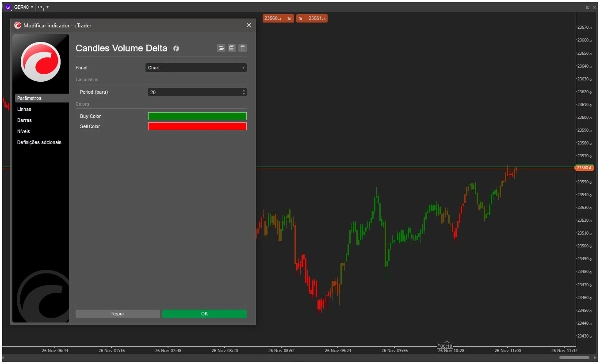Open the timeframe dropdown beside GER40
This screenshot has height=364, width=600.
(43, 7)
